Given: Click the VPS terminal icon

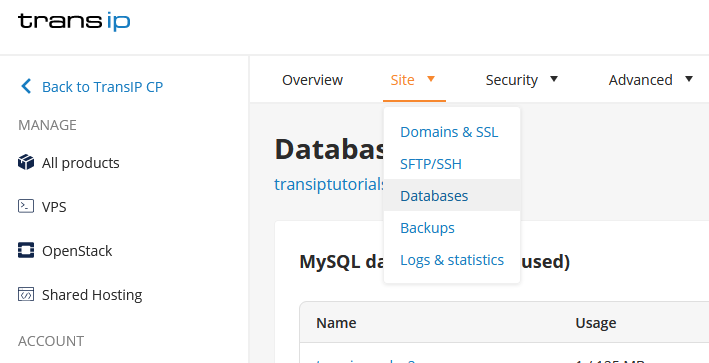Looking at the screenshot, I should 26,207.
